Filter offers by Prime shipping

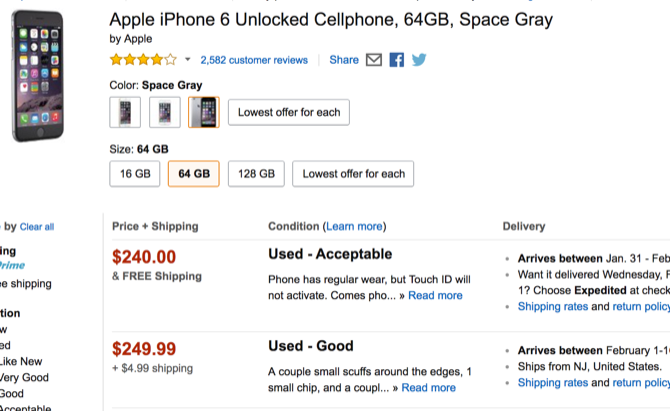(x=12, y=265)
